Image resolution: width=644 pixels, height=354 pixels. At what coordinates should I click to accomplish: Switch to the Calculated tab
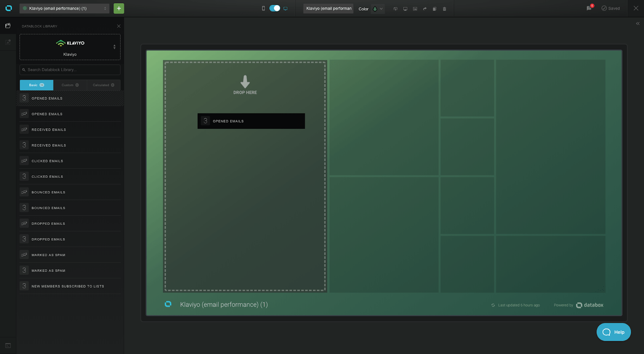click(103, 85)
